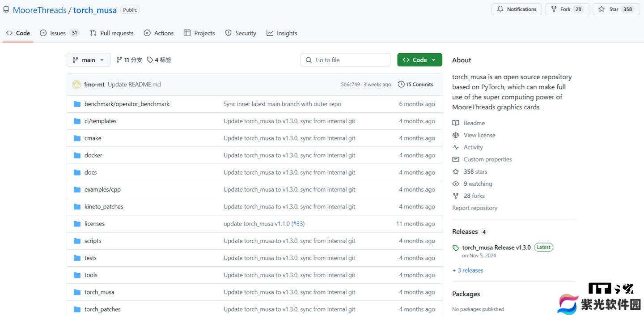This screenshot has height=316, width=644.
Task: Click the bell icon in Notifications button
Action: (500, 9)
